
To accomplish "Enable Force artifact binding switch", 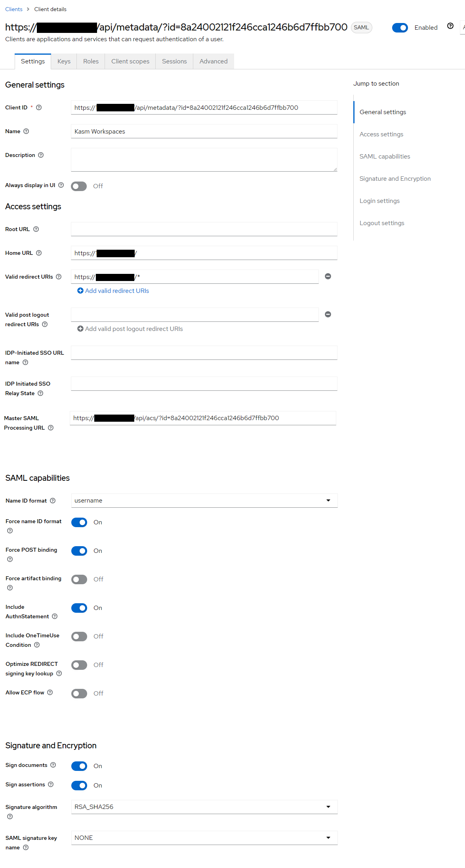I will tap(79, 579).
